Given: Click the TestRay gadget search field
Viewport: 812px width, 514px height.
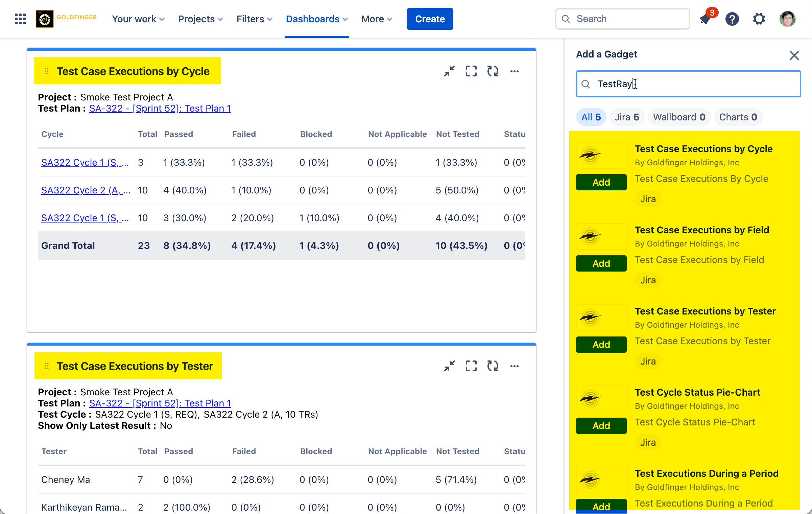Looking at the screenshot, I should click(x=688, y=84).
